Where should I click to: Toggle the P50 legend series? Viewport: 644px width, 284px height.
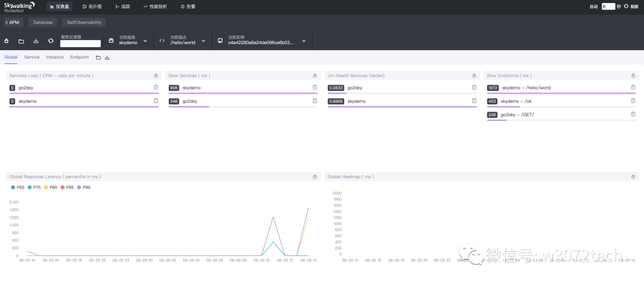point(18,187)
